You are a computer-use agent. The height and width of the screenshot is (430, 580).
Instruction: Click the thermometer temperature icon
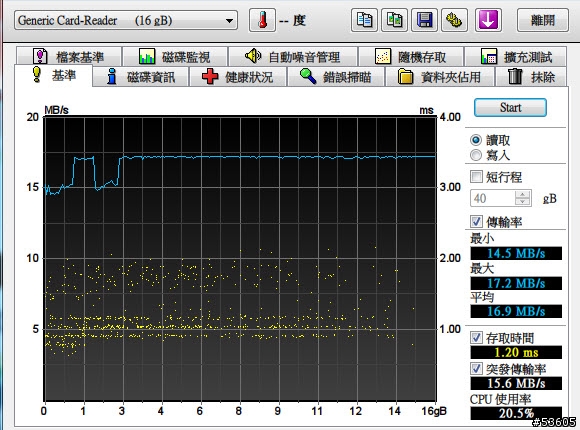coord(262,20)
